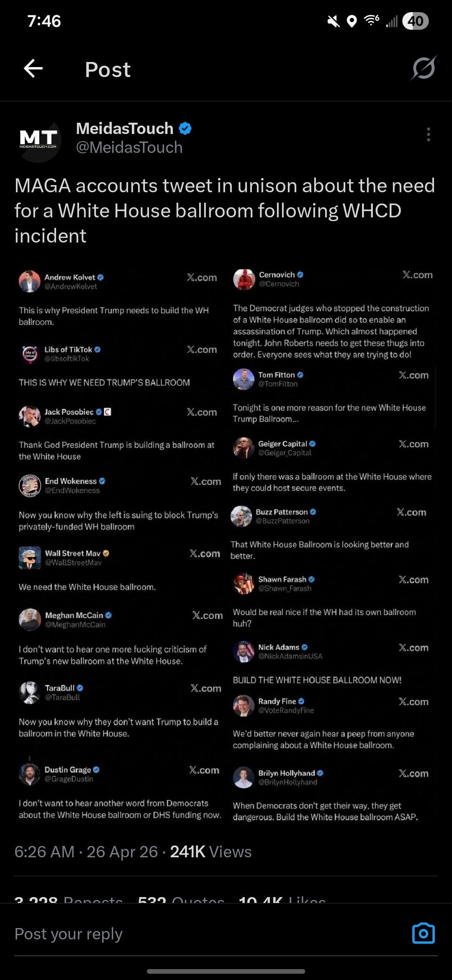Tap the post text about WHCD incident
The width and height of the screenshot is (452, 980).
pyautogui.click(x=225, y=210)
